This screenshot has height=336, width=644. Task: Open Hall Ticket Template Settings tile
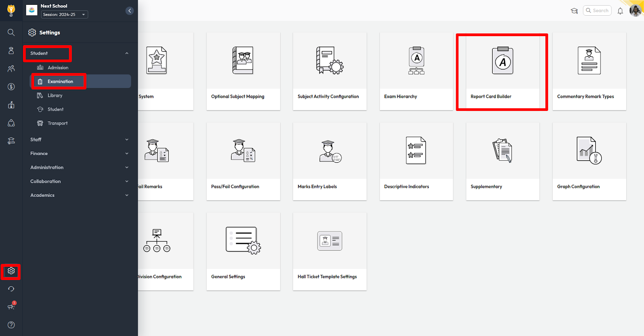pos(330,251)
